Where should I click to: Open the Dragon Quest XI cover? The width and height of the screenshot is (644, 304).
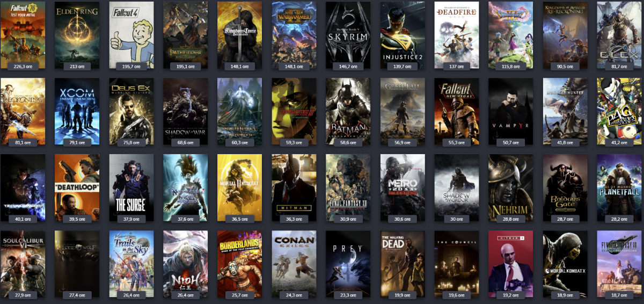tap(511, 35)
